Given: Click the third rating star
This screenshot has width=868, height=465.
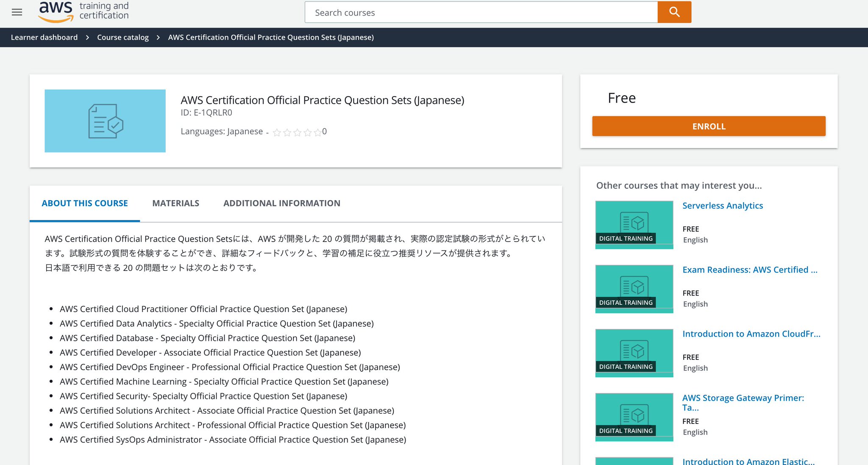Looking at the screenshot, I should 297,132.
